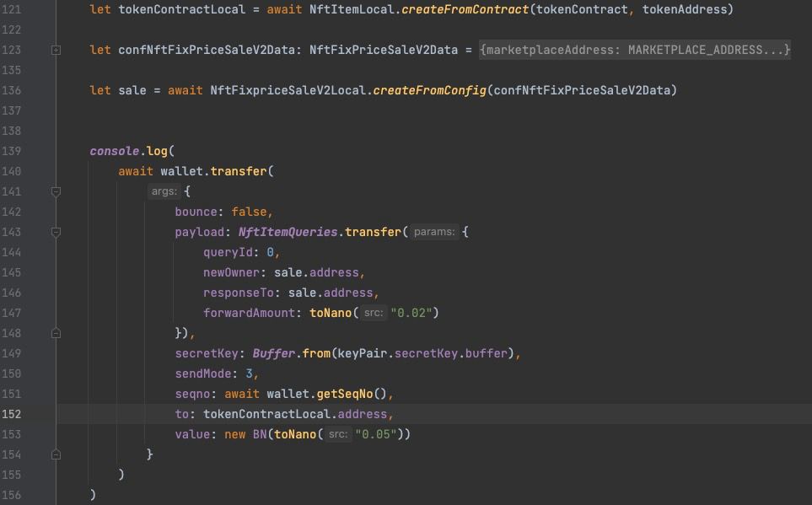The width and height of the screenshot is (812, 505).
Task: Click the sale variable on line 136
Action: click(x=132, y=90)
